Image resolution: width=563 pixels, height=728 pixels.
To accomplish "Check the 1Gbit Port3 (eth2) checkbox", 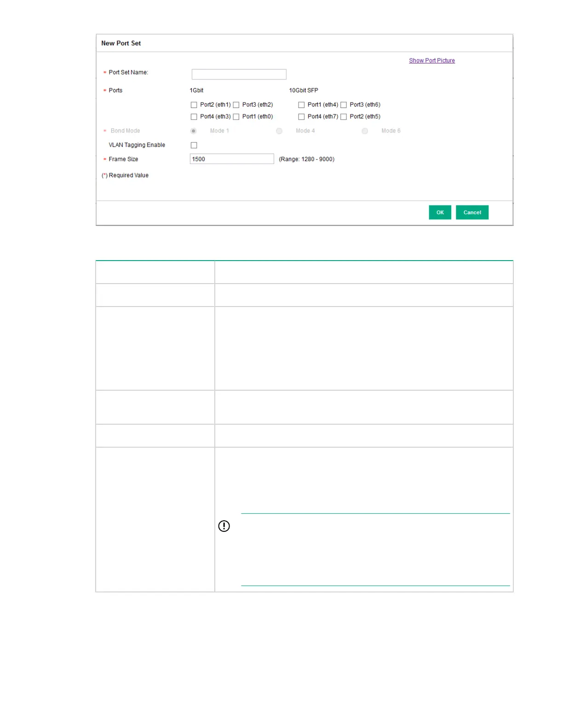I will tap(236, 105).
